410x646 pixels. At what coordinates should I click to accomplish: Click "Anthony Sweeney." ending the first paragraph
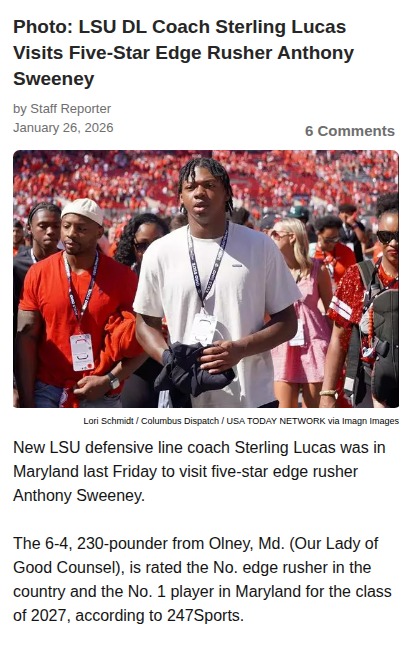79,496
